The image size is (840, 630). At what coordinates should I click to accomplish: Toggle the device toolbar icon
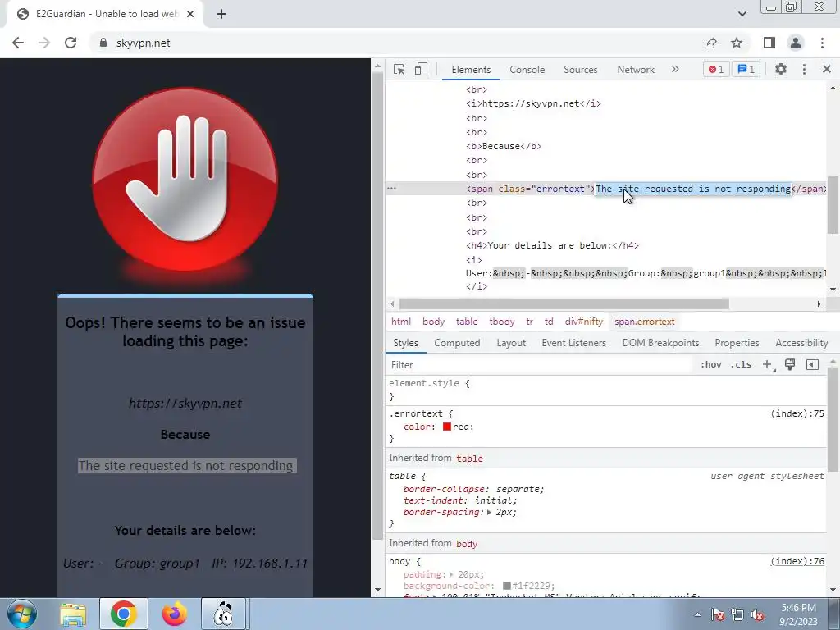(421, 69)
